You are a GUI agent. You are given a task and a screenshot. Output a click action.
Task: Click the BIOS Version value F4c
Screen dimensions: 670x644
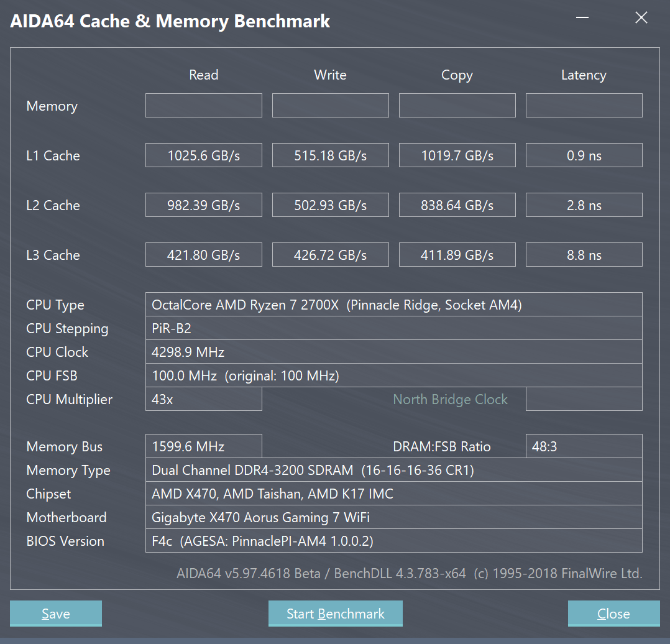click(394, 541)
